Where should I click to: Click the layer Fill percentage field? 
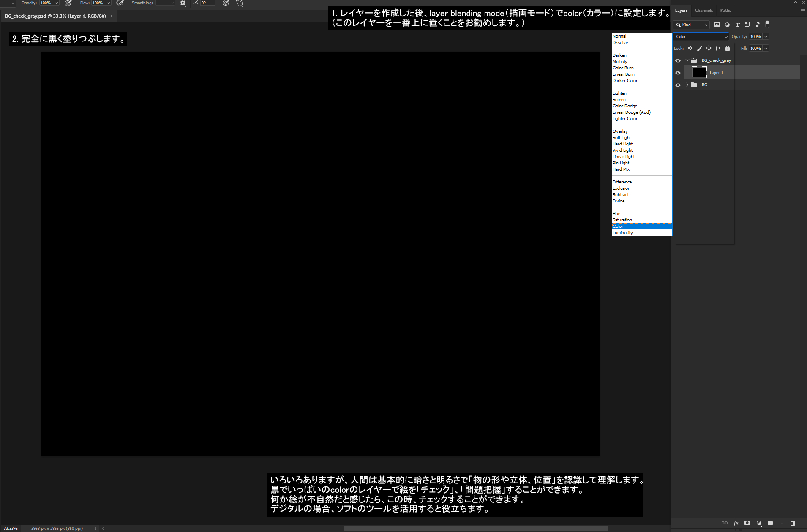pos(755,49)
